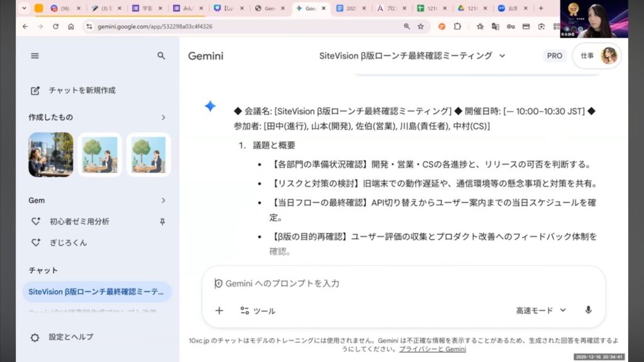Bookmark this page with the star icon

pos(421,26)
